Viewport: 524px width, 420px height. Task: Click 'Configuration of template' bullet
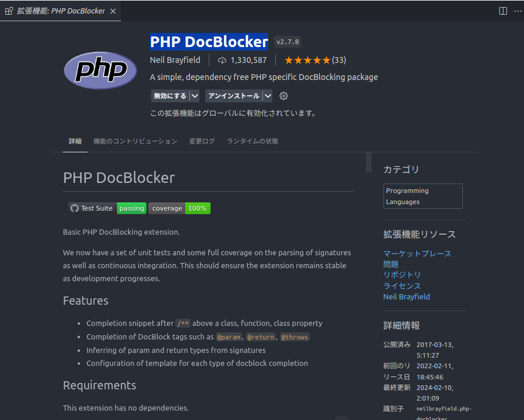[x=197, y=363]
